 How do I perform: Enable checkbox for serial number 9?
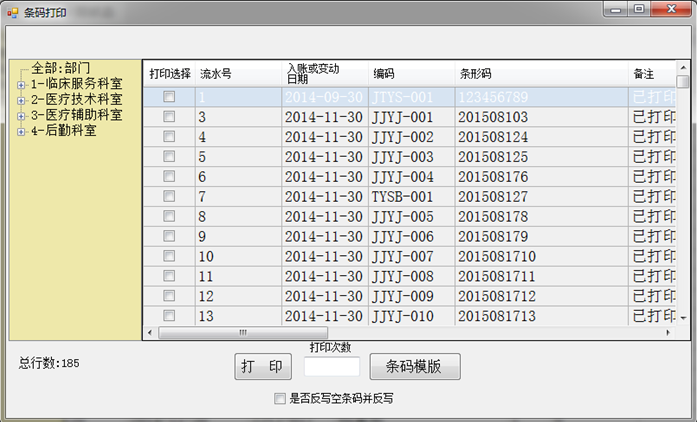169,236
